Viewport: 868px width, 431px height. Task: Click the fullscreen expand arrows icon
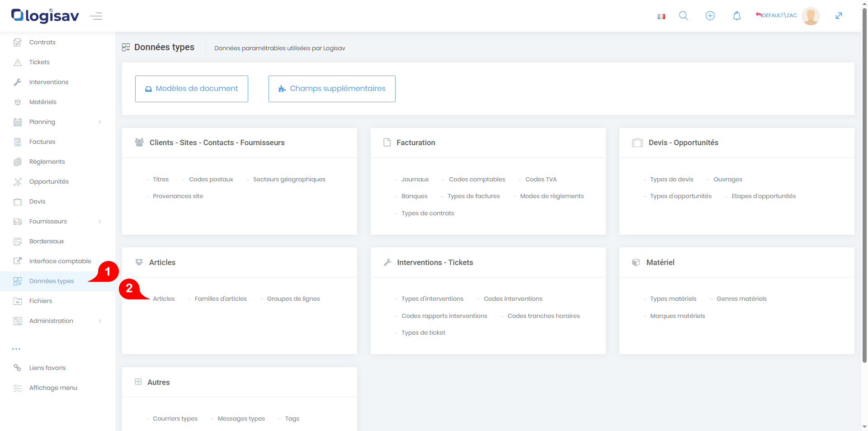point(838,16)
